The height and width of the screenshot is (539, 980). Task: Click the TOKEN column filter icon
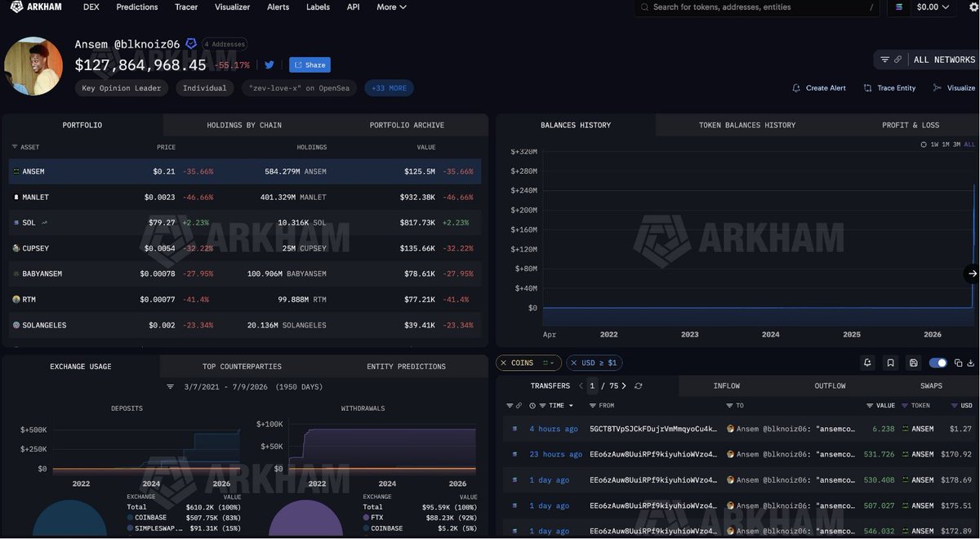905,406
